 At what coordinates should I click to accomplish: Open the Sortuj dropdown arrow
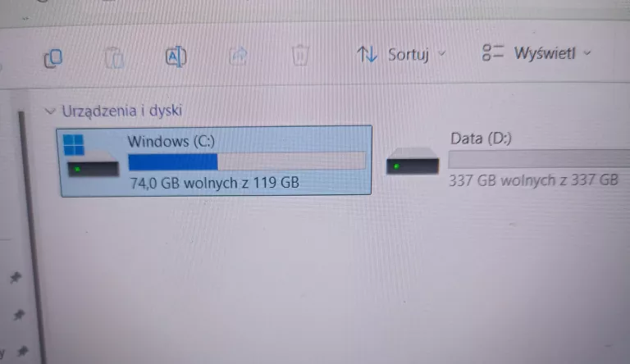pos(442,53)
